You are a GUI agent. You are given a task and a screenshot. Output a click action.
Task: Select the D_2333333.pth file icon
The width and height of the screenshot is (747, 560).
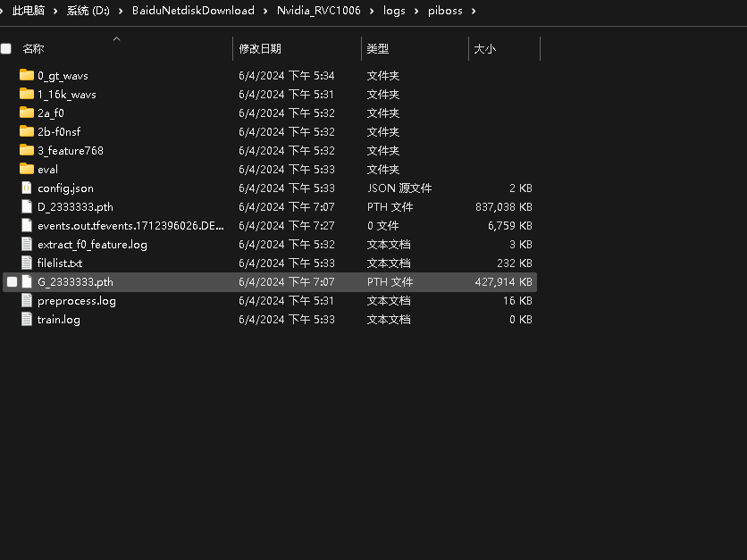(27, 206)
